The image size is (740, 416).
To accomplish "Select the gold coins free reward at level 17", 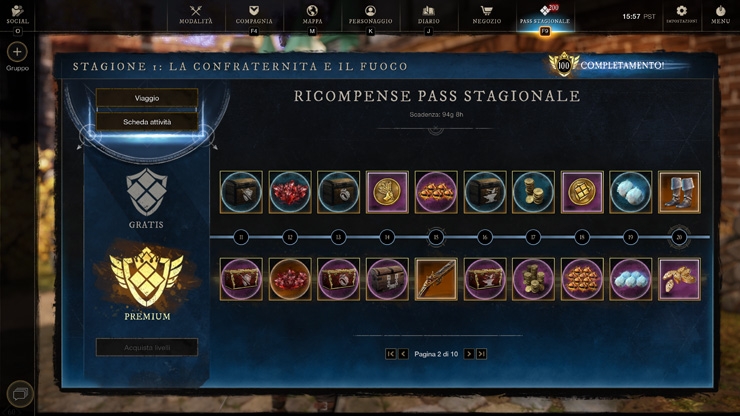I will (533, 192).
